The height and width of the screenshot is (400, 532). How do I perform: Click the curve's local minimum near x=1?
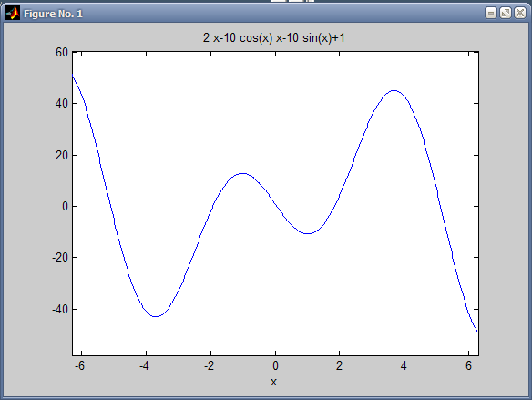coord(308,234)
